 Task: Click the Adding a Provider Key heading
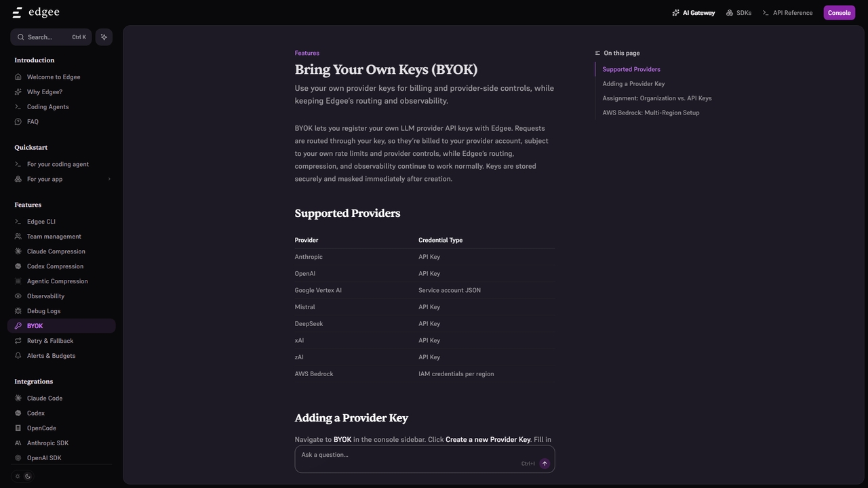[351, 418]
